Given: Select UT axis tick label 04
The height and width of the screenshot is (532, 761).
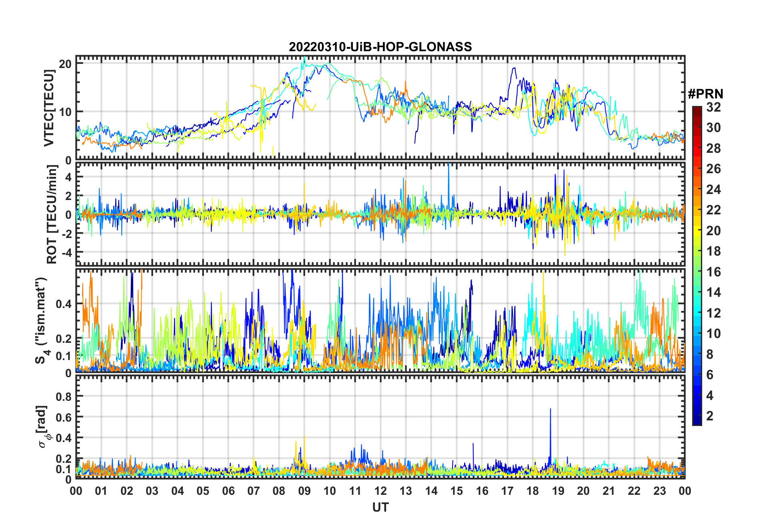Looking at the screenshot, I should pyautogui.click(x=178, y=491).
